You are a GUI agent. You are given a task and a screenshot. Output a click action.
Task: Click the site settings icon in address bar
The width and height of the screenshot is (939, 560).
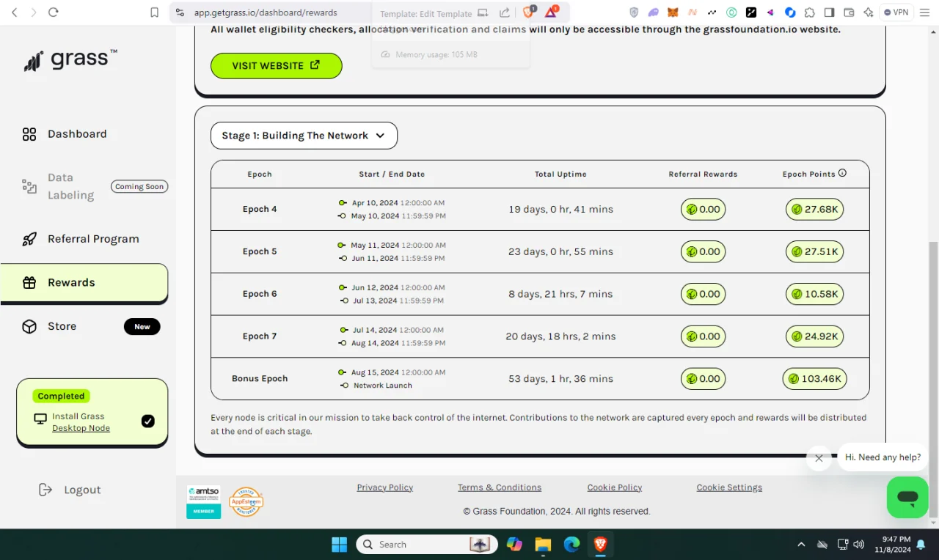click(x=180, y=12)
